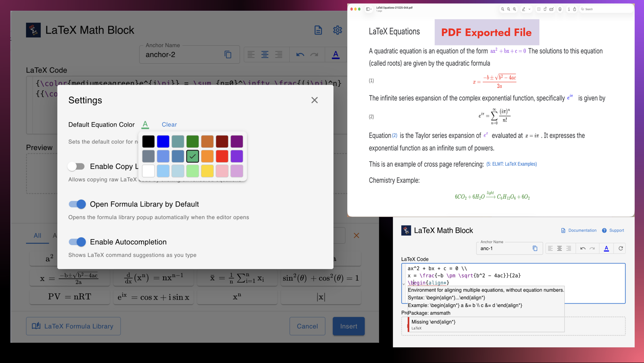Viewport: 644px width, 363px height.
Task: Collapse fold arrow beside \begin{align*} line
Action: coord(404,284)
